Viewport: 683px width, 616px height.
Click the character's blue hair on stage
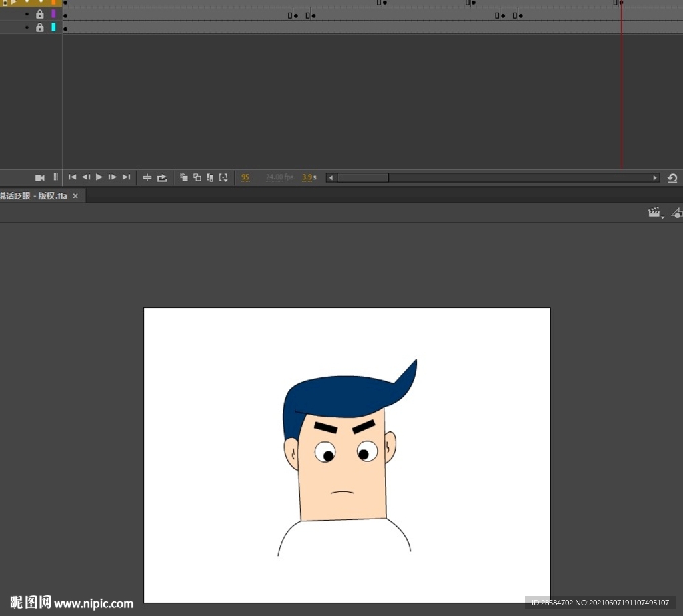click(x=344, y=396)
